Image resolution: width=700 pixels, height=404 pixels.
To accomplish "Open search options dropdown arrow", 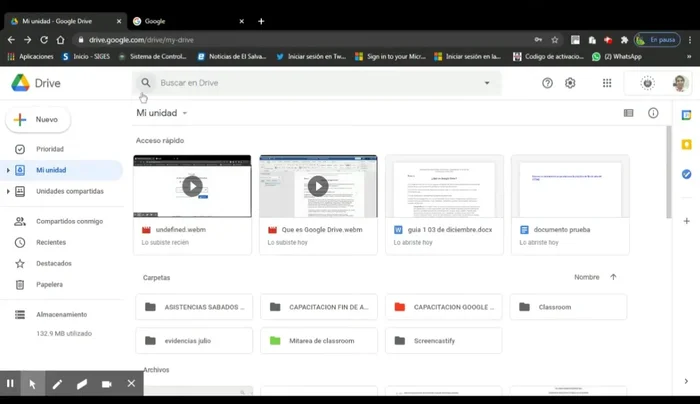I will pos(487,83).
